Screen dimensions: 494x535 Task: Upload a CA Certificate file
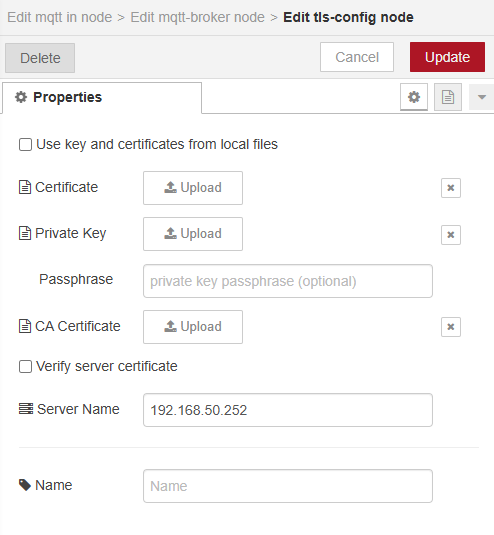coord(193,327)
